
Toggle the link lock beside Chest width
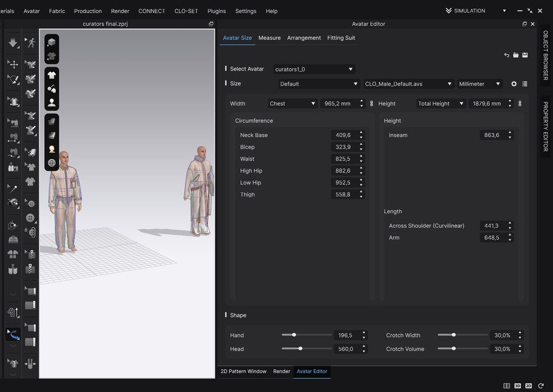tap(371, 104)
